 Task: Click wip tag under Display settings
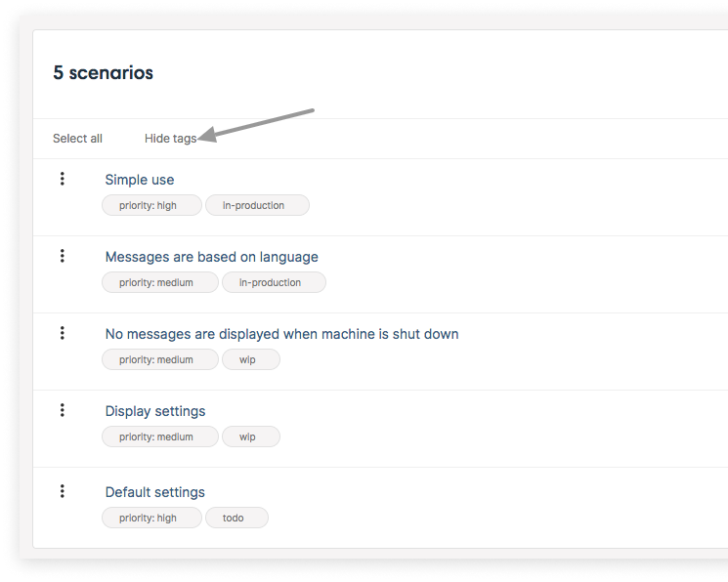click(x=251, y=436)
